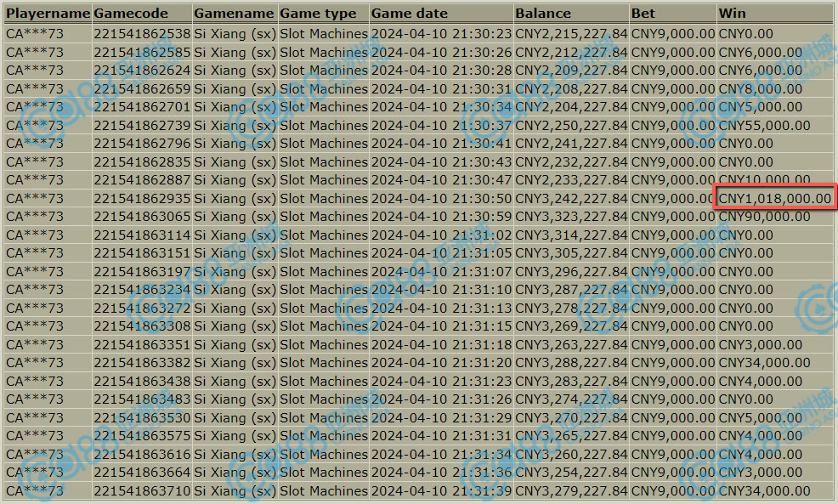Choose gamecode 221541862835
Screen dimensions: 838x504
coord(142,162)
